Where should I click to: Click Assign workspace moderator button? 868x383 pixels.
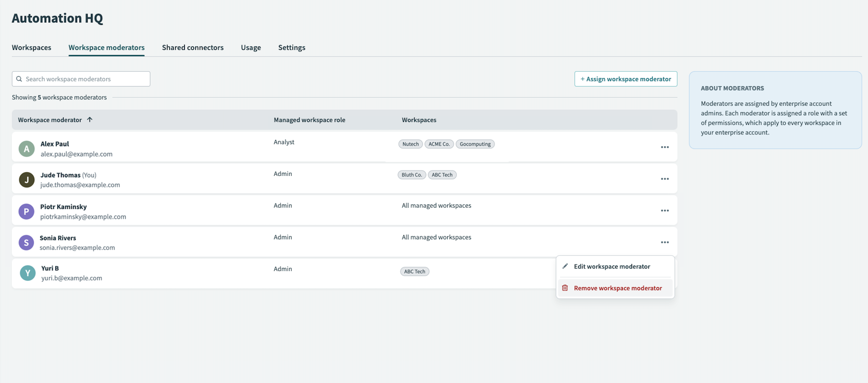(x=626, y=78)
